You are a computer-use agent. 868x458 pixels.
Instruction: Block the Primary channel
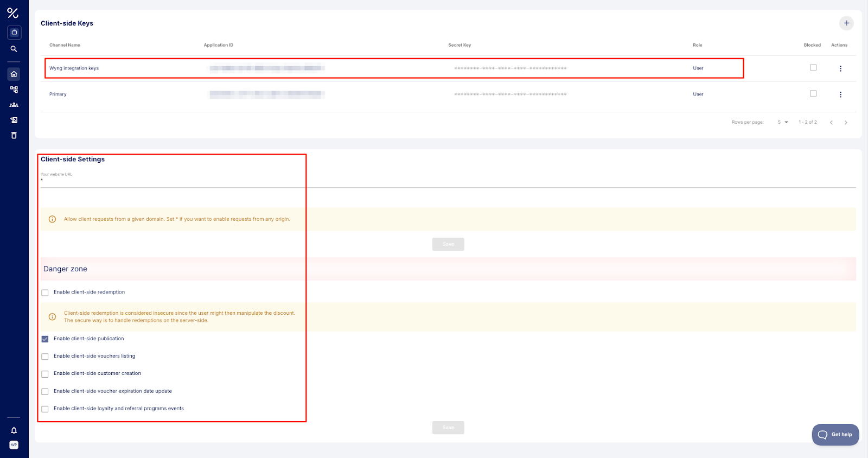pyautogui.click(x=813, y=93)
